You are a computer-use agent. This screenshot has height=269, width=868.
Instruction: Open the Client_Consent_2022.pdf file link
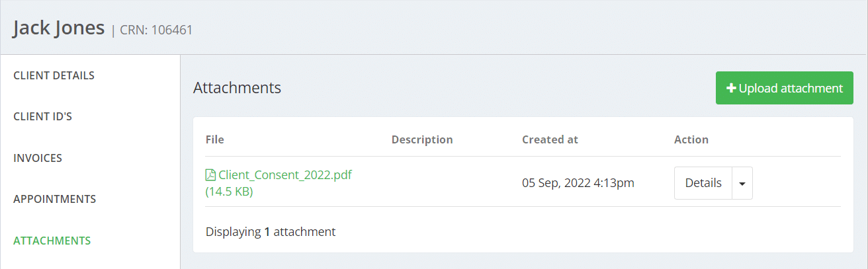coord(284,175)
